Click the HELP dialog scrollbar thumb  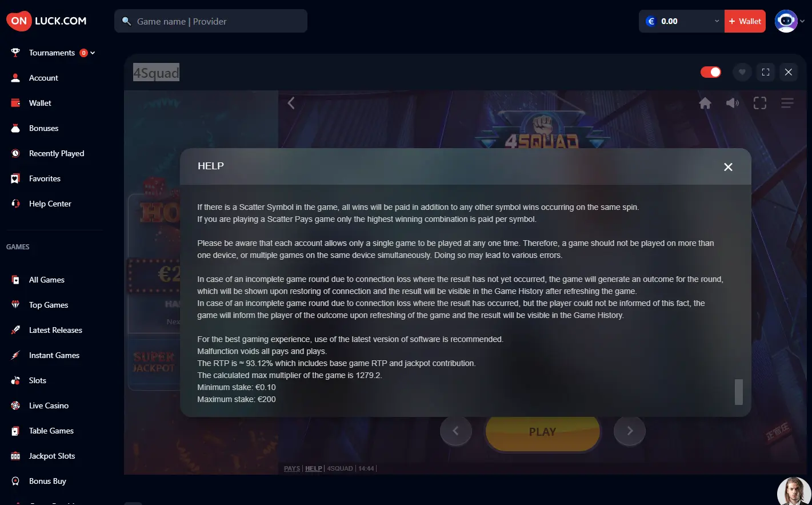[x=739, y=392]
